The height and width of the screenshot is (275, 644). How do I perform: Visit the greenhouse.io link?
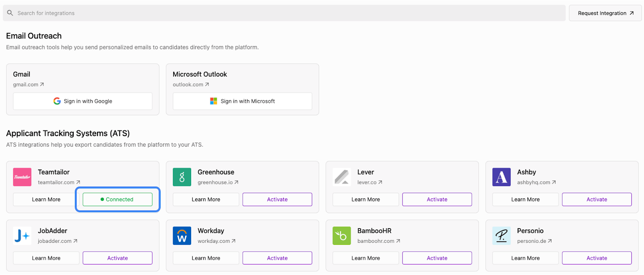click(x=218, y=182)
